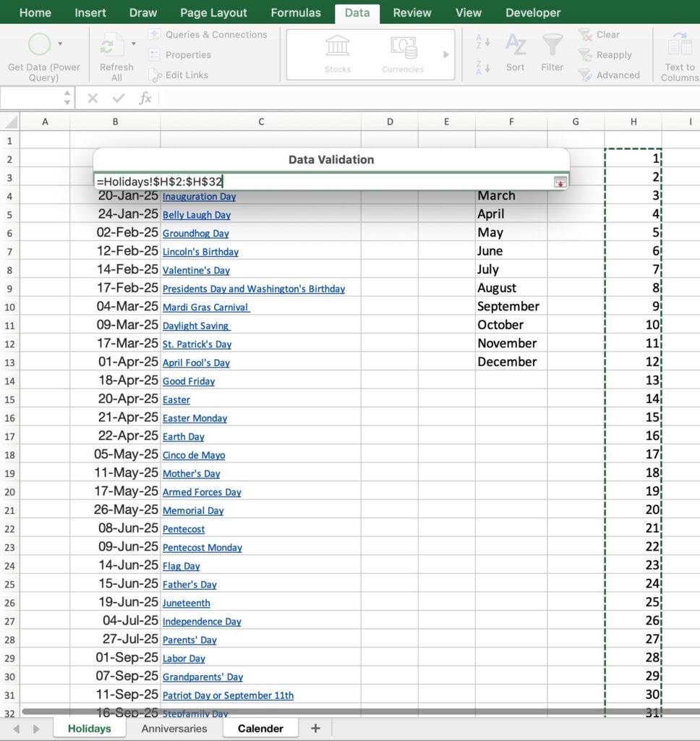Viewport: 700px width, 741px height.
Task: Expand the Refresh All dropdown arrow
Action: click(x=134, y=44)
